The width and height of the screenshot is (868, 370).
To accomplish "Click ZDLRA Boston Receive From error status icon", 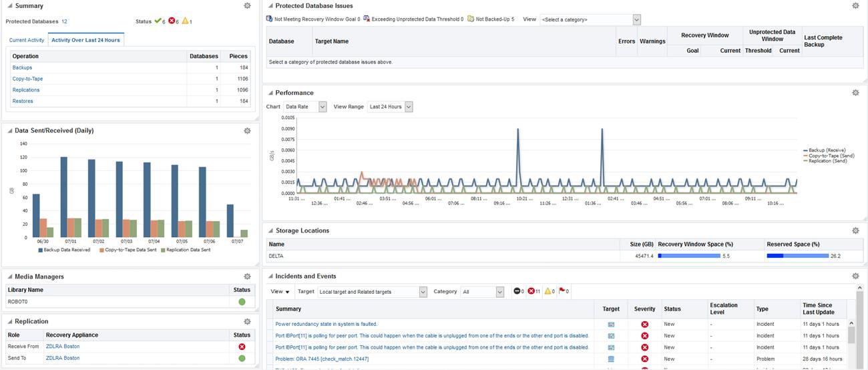I will pyautogui.click(x=242, y=347).
